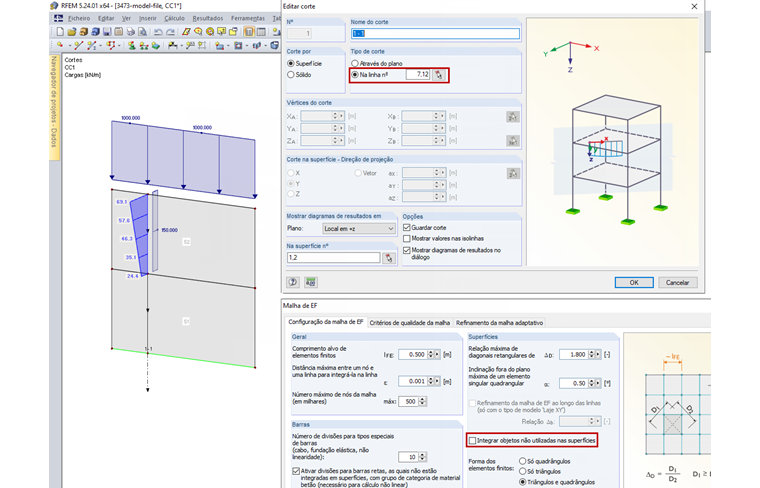This screenshot has height=488, width=760.
Task: Click the Cancelar button
Action: 677,282
